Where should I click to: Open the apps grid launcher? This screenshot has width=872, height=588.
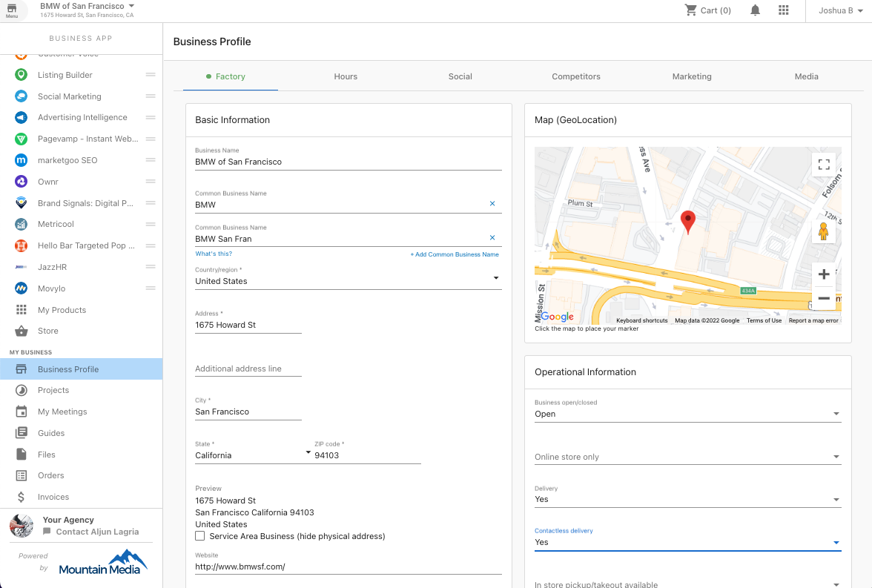click(x=784, y=10)
